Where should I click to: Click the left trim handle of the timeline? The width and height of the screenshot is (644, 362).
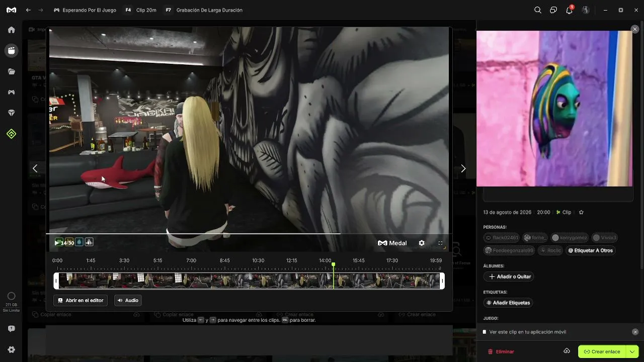(56, 281)
